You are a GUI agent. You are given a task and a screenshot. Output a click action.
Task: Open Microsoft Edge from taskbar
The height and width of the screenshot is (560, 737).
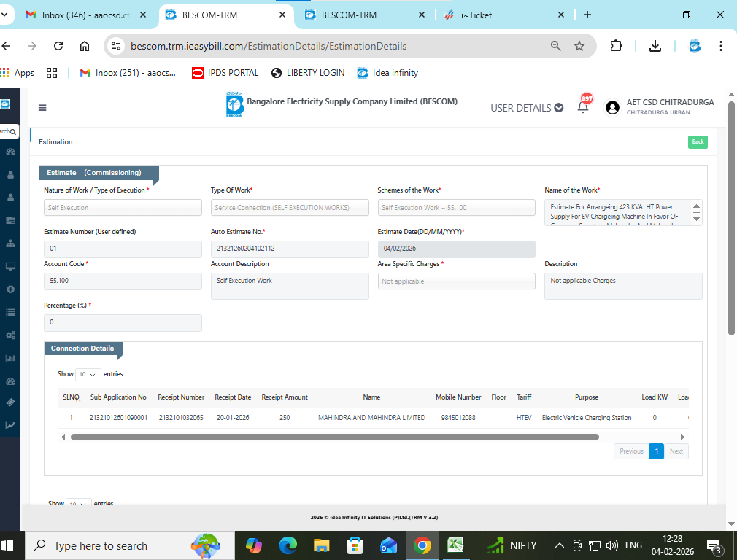tap(288, 545)
